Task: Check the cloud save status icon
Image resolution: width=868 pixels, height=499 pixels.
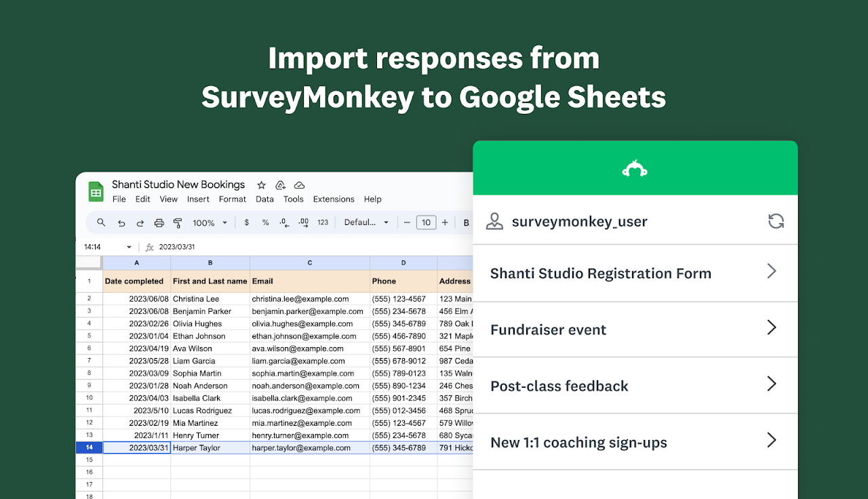Action: coord(299,185)
